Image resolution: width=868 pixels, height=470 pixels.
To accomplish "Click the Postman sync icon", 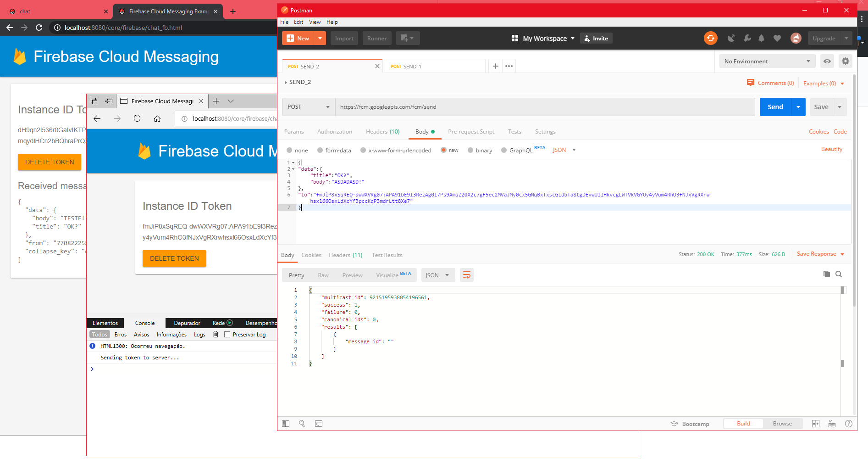I will click(710, 38).
